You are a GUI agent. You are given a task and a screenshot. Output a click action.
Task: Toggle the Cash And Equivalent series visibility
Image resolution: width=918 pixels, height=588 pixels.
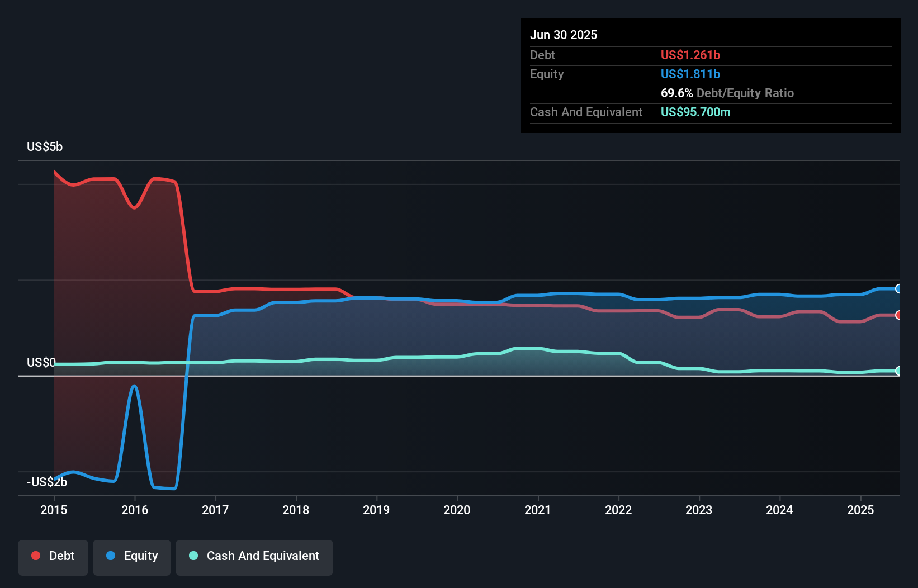click(254, 556)
